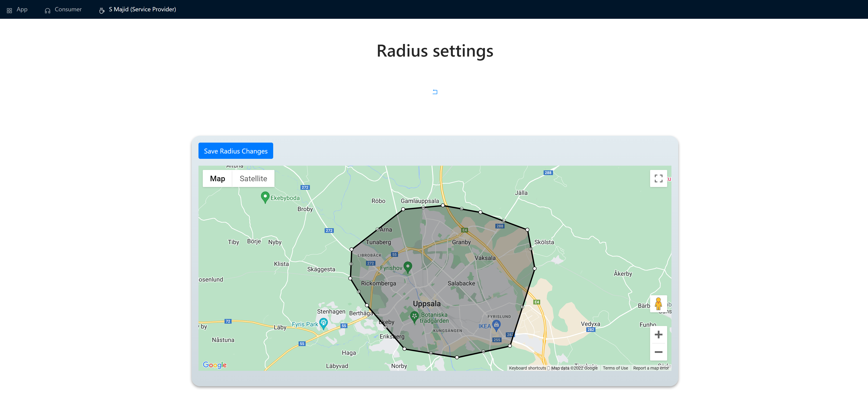Click the Jälla label on map
This screenshot has height=399, width=868.
point(521,193)
